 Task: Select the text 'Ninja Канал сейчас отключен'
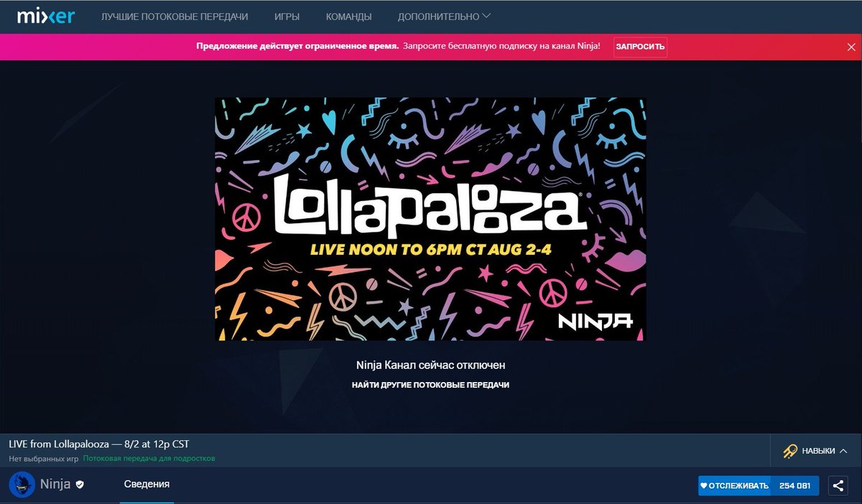[x=430, y=365]
